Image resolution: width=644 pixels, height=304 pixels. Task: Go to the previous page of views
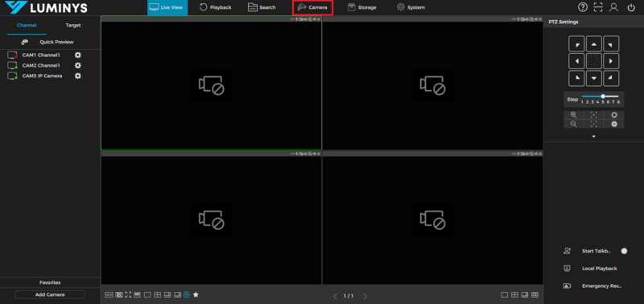coord(335,296)
